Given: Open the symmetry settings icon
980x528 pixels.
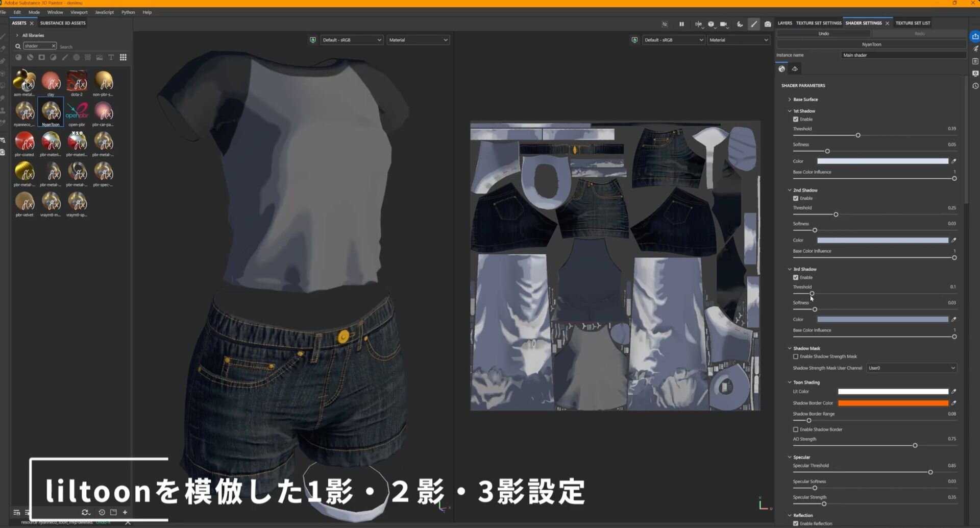Looking at the screenshot, I should pos(698,24).
